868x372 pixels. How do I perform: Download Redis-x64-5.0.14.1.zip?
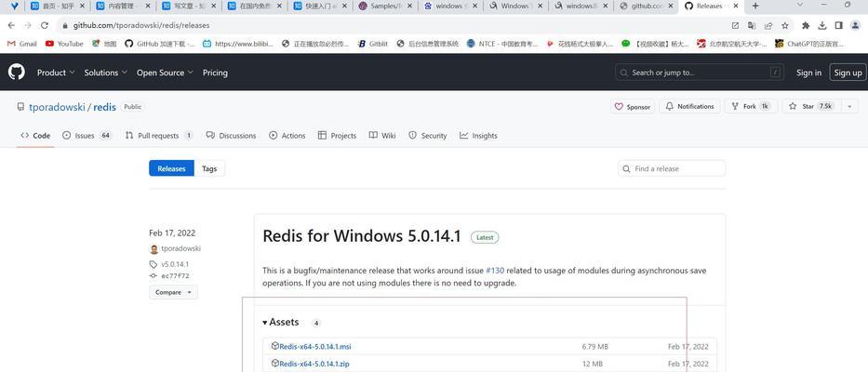314,364
